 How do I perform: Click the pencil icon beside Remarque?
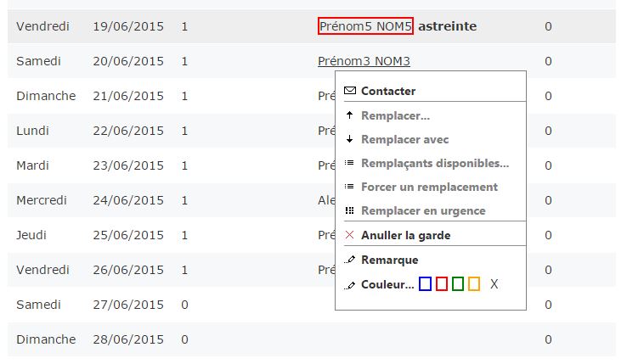coord(349,260)
